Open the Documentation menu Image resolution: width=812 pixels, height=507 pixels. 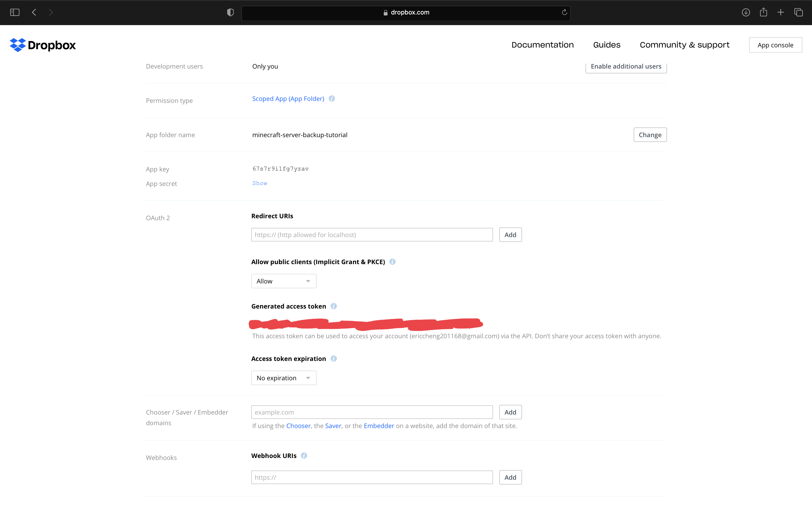tap(542, 45)
